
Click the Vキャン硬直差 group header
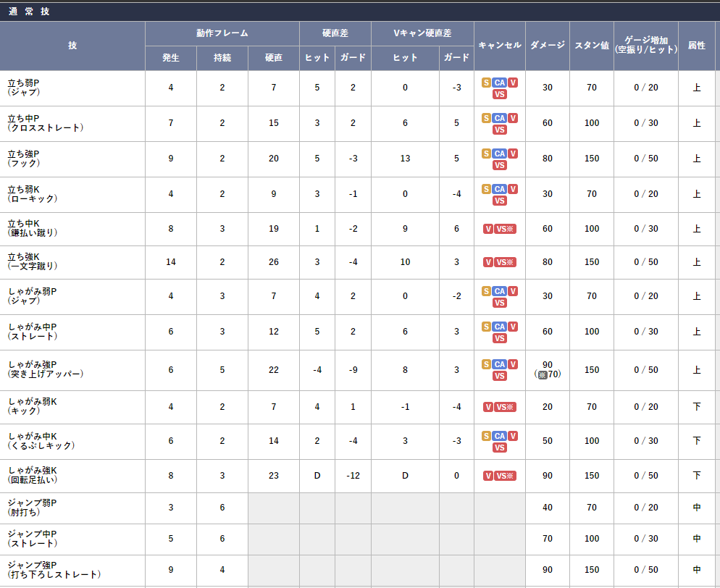click(x=422, y=33)
